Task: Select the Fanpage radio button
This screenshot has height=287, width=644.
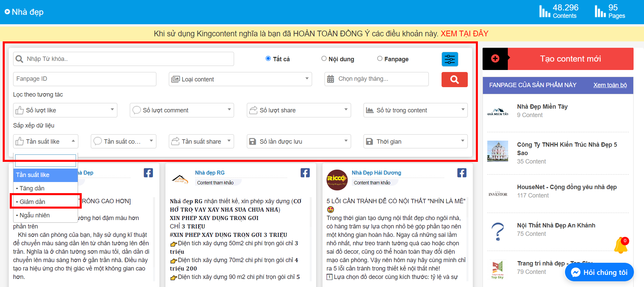Action: 380,59
